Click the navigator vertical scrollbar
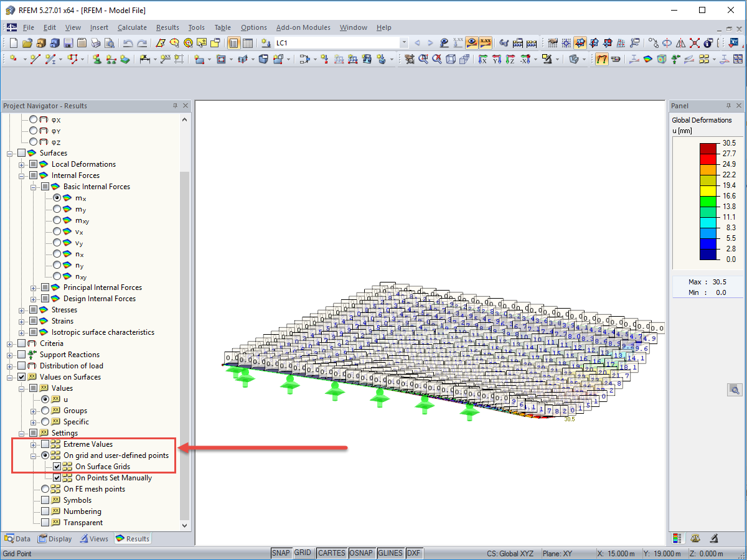 click(184, 345)
